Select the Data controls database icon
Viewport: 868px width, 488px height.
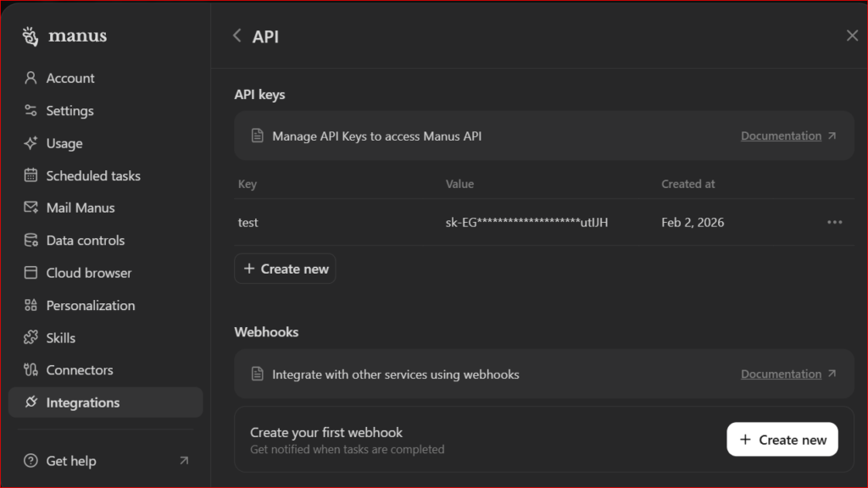tap(31, 241)
